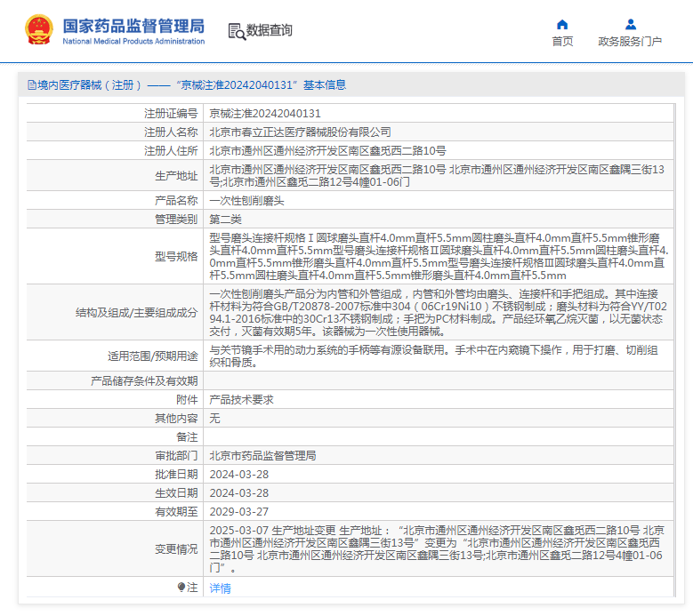Screen dimensions: 693x616
Task: Click 适用范围/预期用途 label
Action: [x=152, y=356]
